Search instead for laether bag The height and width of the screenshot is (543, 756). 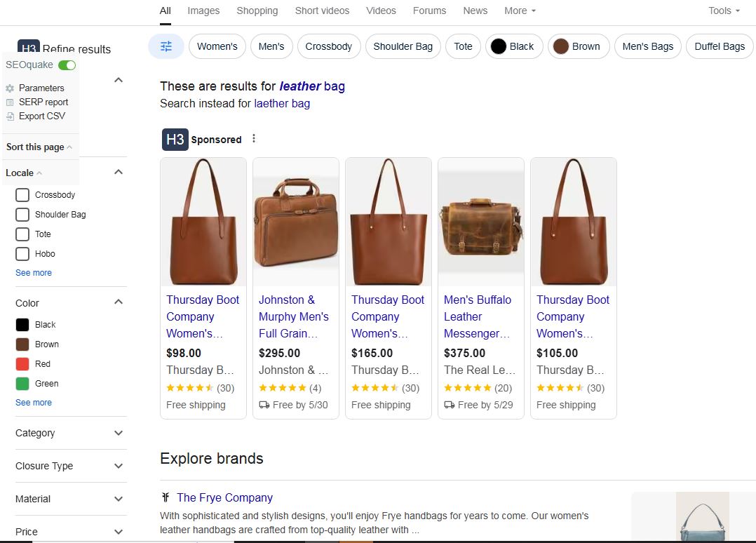coord(282,103)
